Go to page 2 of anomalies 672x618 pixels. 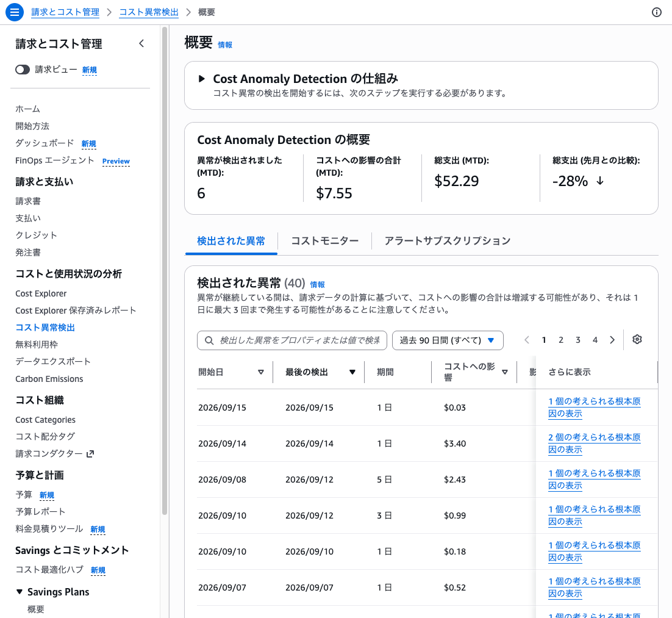point(560,340)
